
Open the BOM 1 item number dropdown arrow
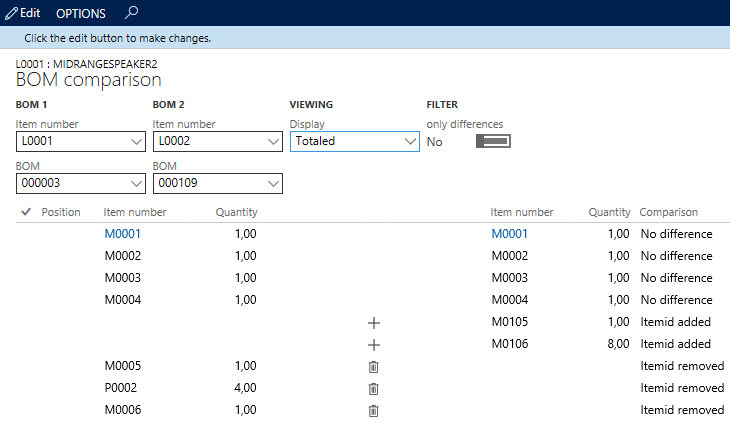136,141
